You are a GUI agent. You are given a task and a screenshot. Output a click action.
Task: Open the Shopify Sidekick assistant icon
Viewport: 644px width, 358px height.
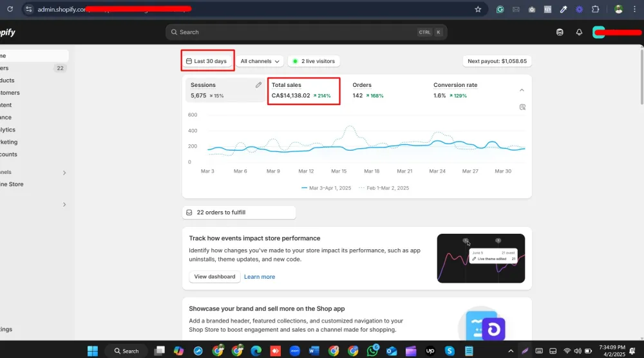pos(560,32)
